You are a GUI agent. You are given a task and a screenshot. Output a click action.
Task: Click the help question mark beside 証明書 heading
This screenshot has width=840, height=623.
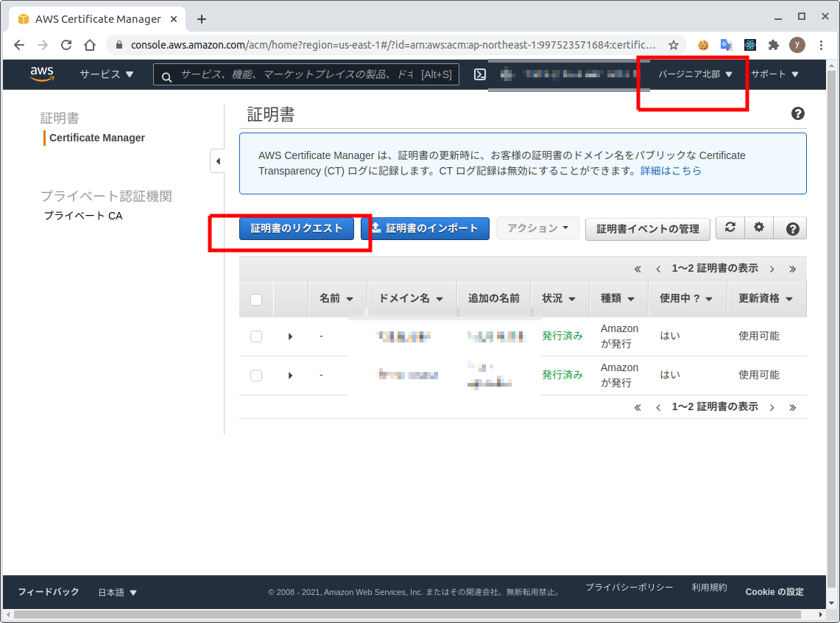coord(797,113)
